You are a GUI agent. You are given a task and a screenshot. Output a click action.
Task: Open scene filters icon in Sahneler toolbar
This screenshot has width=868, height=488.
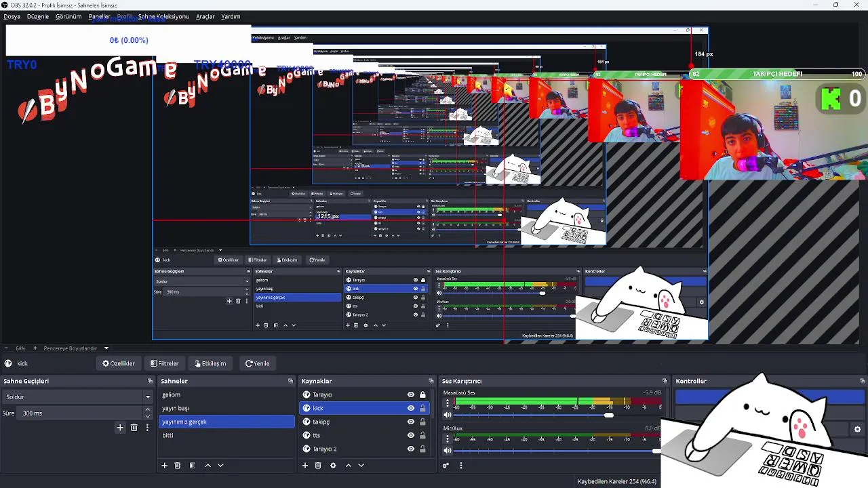click(192, 466)
